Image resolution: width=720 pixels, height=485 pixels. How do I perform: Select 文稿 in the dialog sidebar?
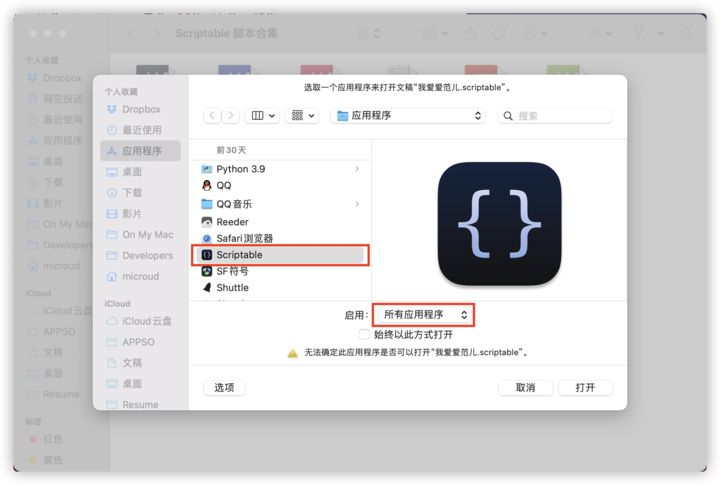141,363
